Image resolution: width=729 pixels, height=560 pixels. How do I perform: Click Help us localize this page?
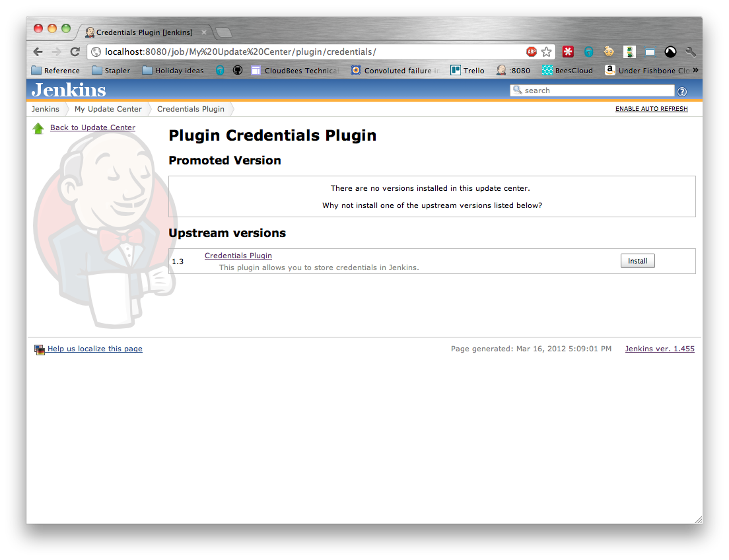pyautogui.click(x=95, y=349)
